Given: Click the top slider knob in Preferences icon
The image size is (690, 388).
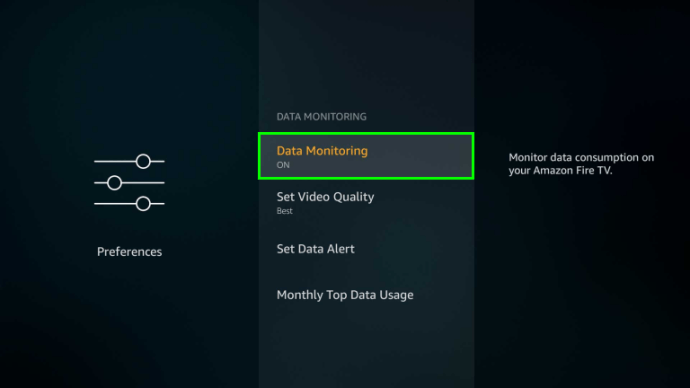Looking at the screenshot, I should [143, 161].
